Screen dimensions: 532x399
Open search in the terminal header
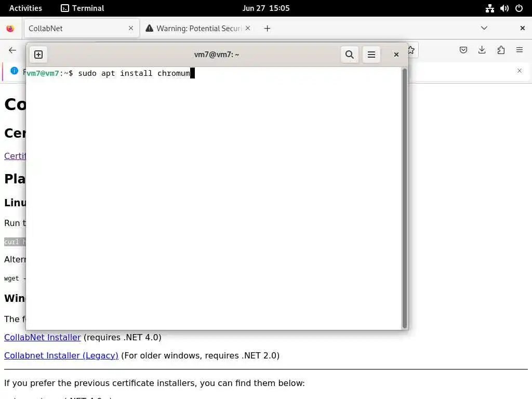350,55
